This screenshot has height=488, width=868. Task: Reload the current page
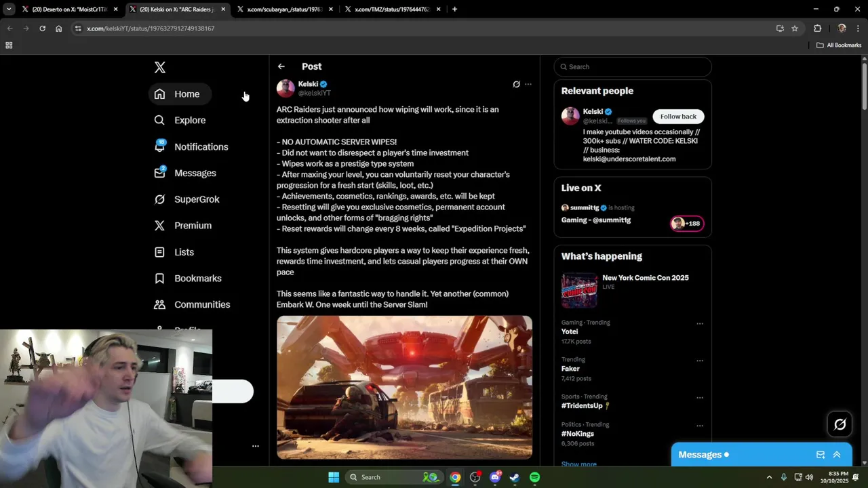(42, 28)
